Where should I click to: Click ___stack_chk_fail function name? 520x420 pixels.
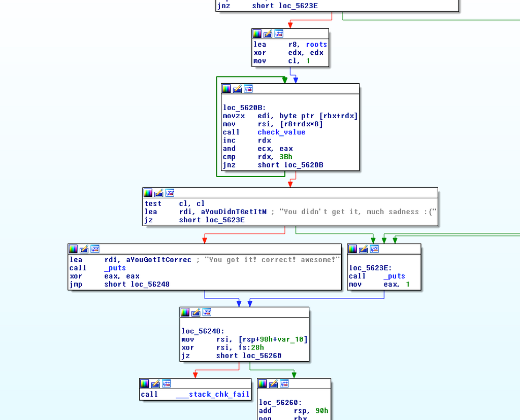click(212, 394)
